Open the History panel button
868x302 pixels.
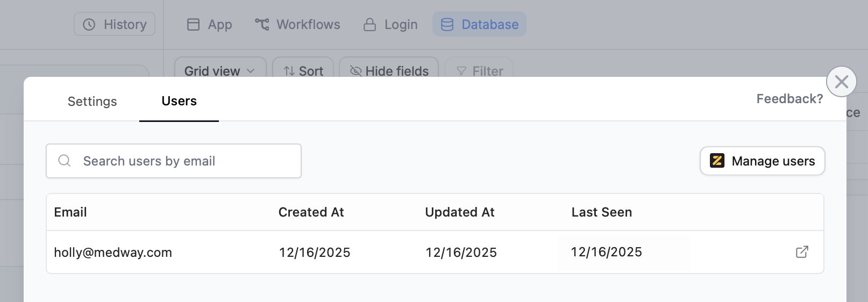[x=115, y=24]
